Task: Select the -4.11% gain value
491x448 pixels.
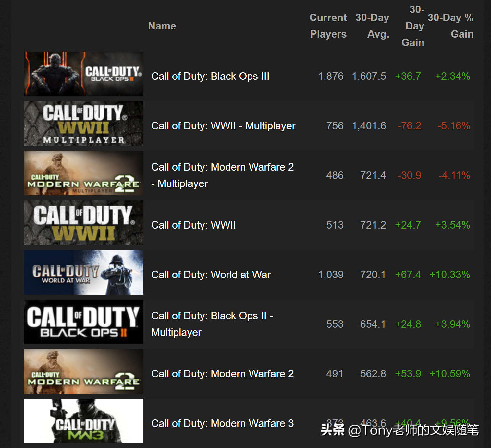Action: (454, 175)
